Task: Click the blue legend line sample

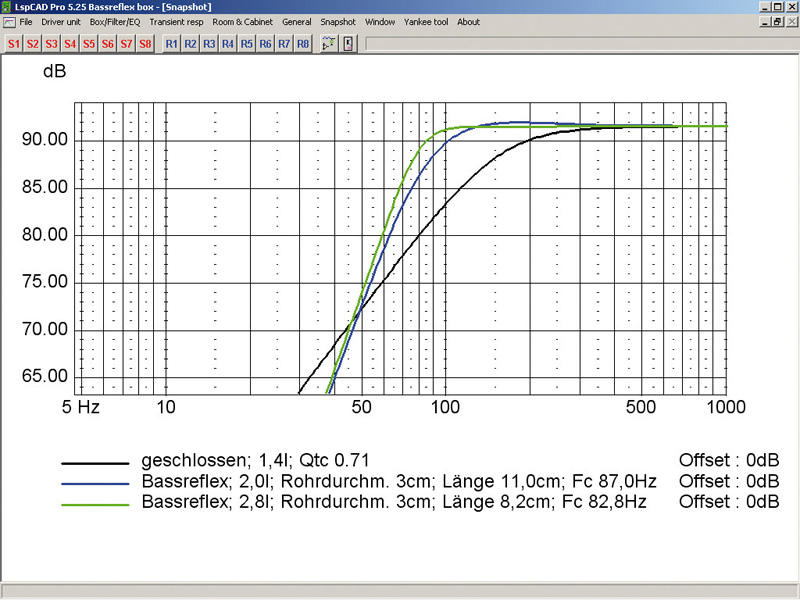Action: pos(95,484)
